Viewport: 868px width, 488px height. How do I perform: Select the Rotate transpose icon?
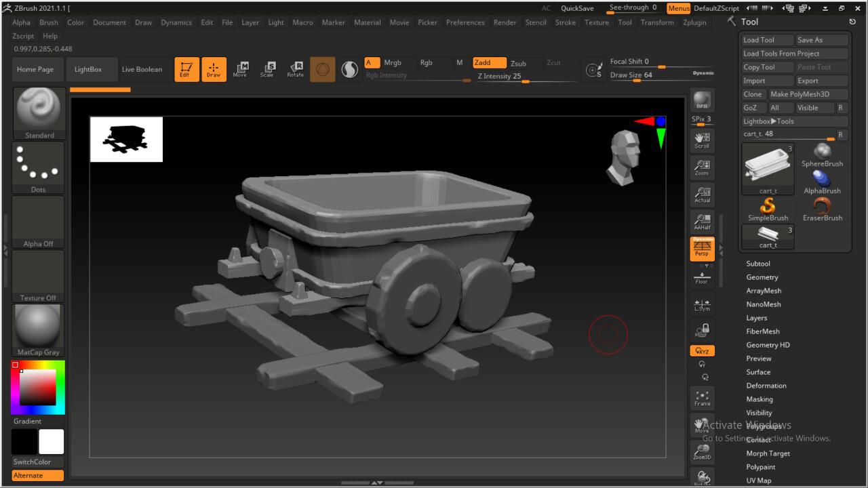(295, 68)
